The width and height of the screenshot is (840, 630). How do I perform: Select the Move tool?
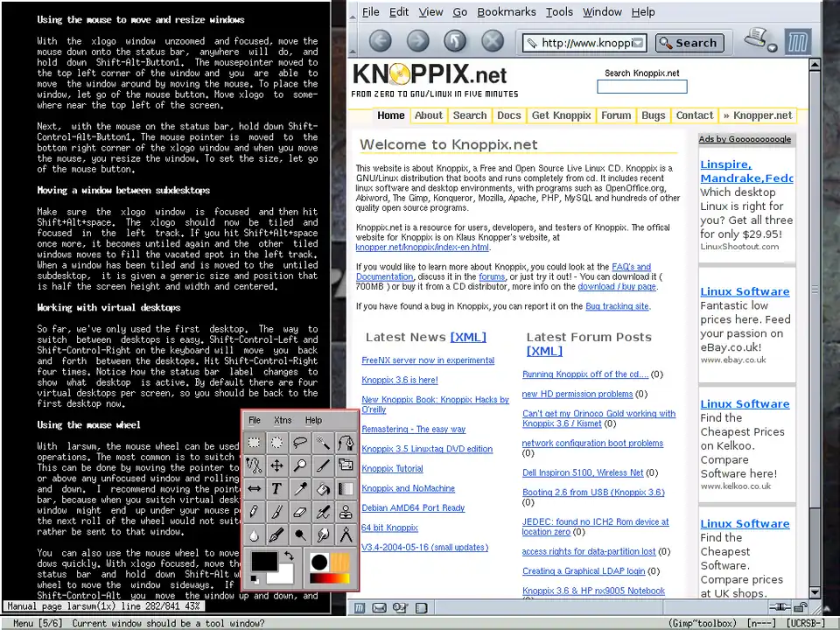point(276,466)
